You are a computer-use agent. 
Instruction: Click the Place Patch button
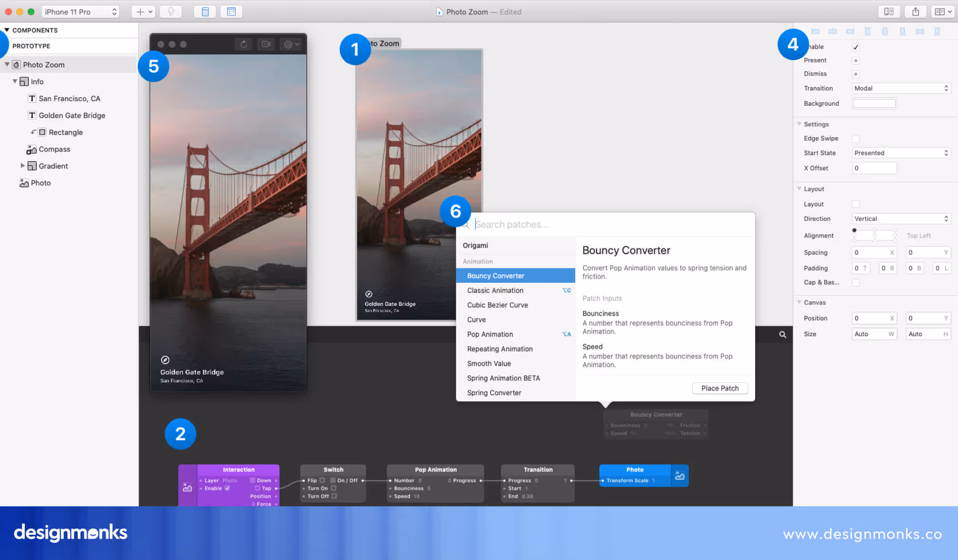(719, 388)
